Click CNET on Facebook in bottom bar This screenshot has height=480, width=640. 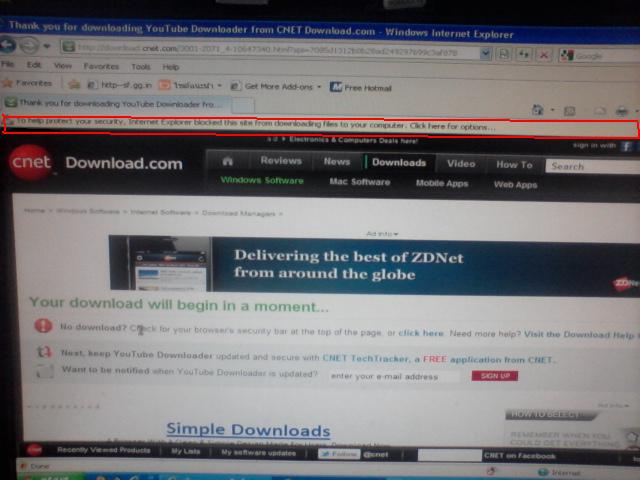tap(520, 456)
